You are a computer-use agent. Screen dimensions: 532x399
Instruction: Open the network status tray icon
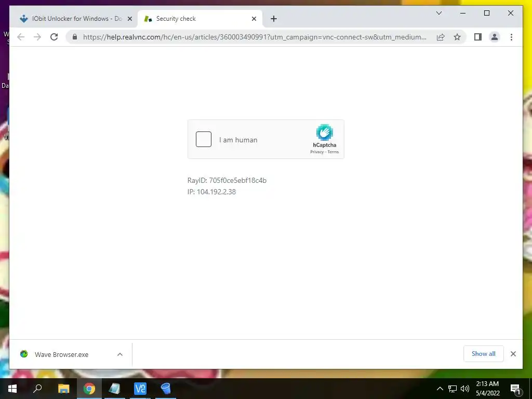(453, 389)
